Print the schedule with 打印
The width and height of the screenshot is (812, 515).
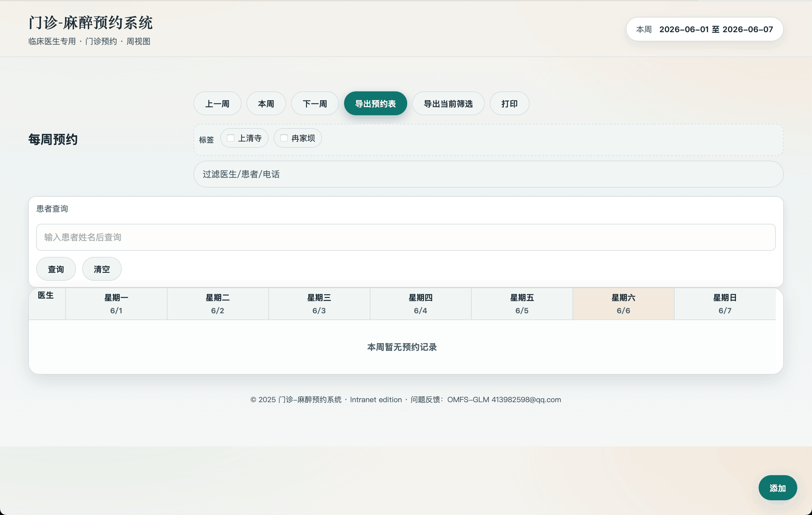[x=509, y=104]
